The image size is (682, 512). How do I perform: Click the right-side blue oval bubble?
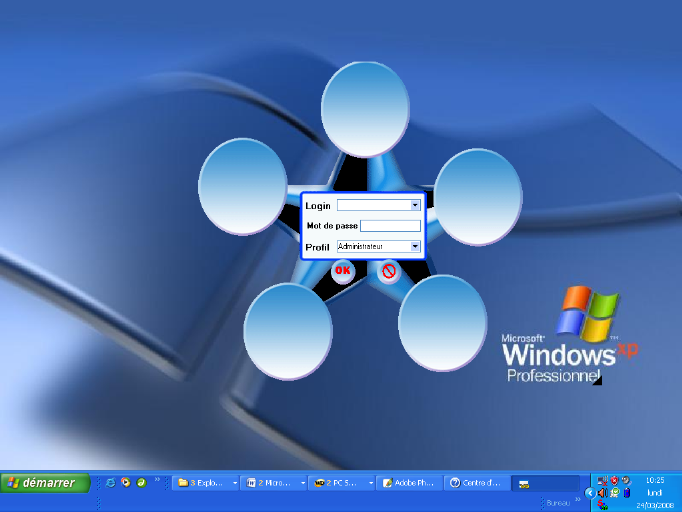[x=478, y=195]
